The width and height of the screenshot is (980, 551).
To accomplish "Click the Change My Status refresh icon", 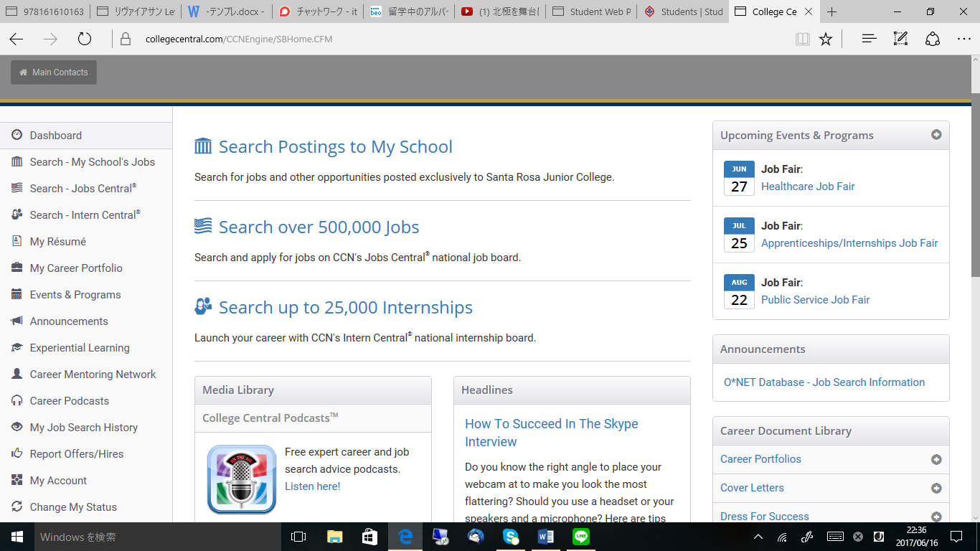I will tap(17, 507).
